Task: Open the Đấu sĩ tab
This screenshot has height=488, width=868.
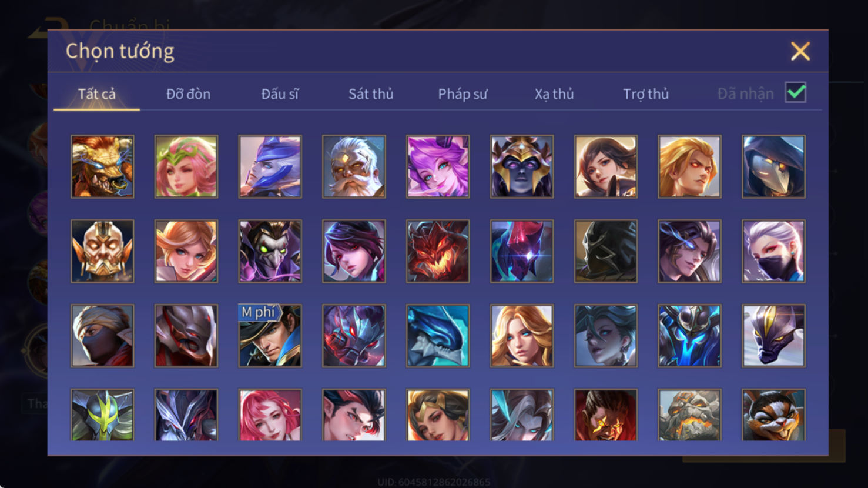Action: point(280,94)
